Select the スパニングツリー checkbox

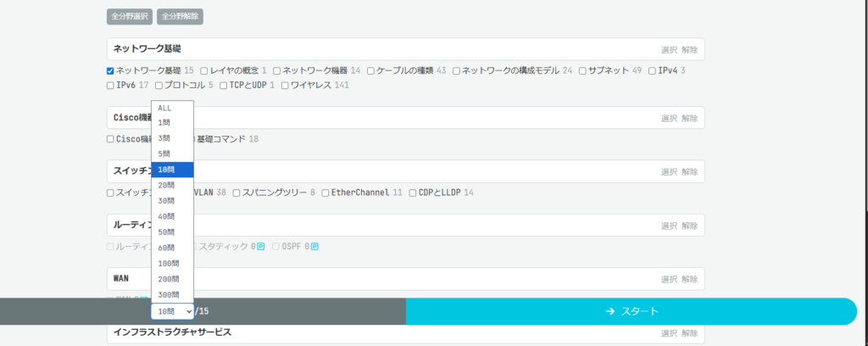(237, 193)
